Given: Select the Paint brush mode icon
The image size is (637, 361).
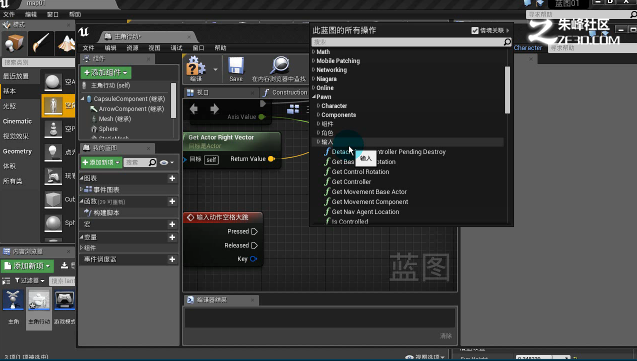Looking at the screenshot, I should [41, 43].
